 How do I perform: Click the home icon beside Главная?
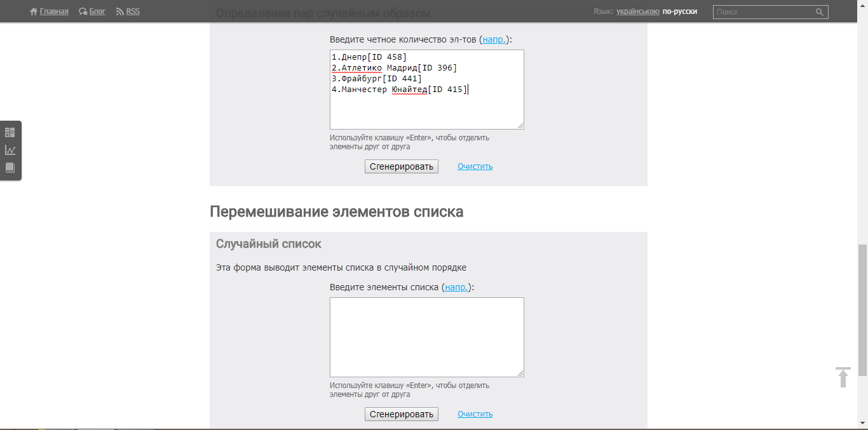click(x=34, y=11)
